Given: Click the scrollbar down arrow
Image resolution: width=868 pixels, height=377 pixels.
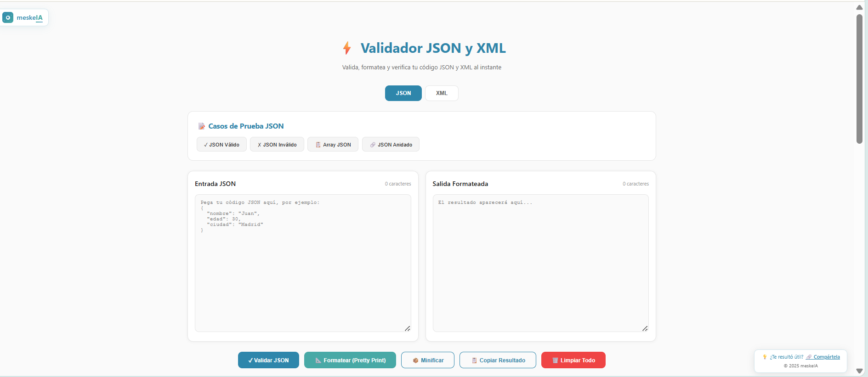Looking at the screenshot, I should tap(859, 371).
